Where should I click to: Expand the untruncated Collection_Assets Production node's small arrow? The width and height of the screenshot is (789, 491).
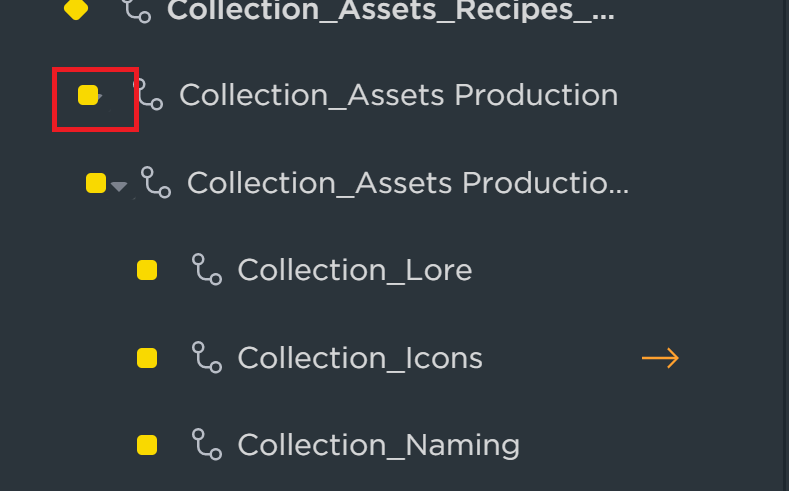pyautogui.click(x=100, y=96)
